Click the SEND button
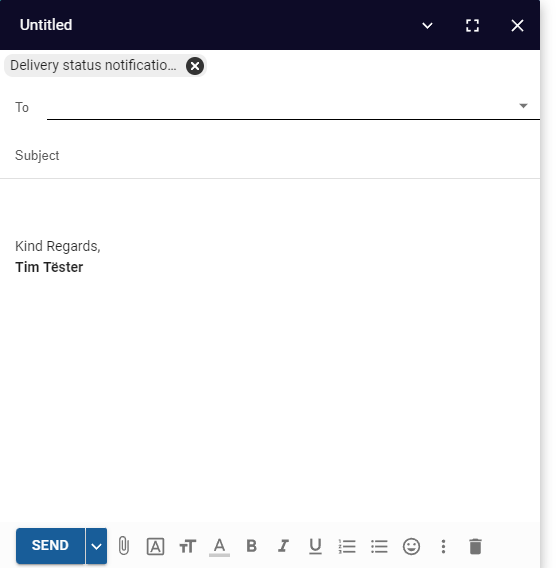559x568 pixels. pyautogui.click(x=50, y=546)
